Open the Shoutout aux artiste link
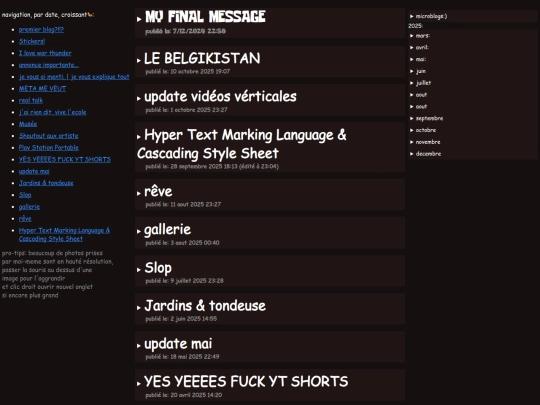This screenshot has width=540, height=405. tap(49, 136)
